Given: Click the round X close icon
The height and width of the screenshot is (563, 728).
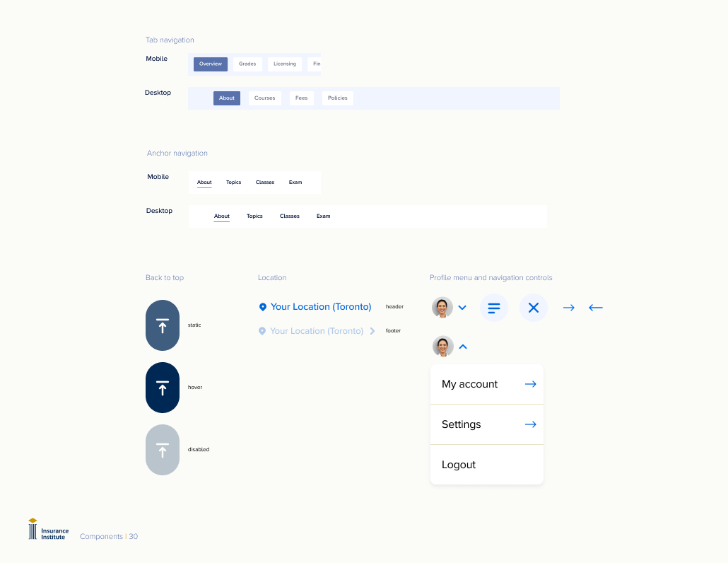Looking at the screenshot, I should (x=534, y=308).
